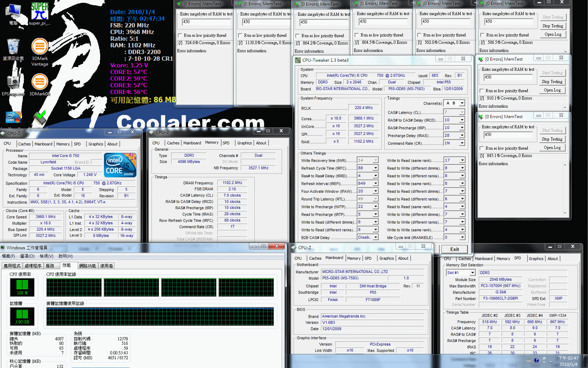Open Command Rate (CR) dropdown

(x=462, y=143)
